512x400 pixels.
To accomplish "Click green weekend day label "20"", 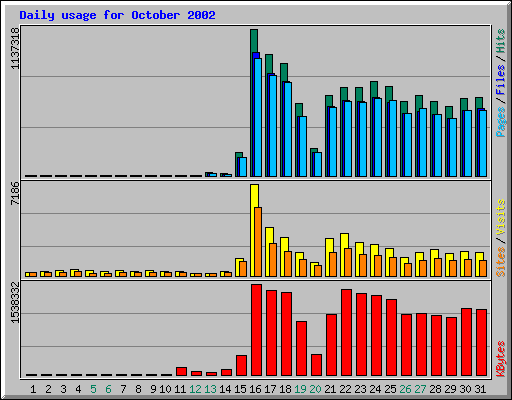I will tap(315, 389).
